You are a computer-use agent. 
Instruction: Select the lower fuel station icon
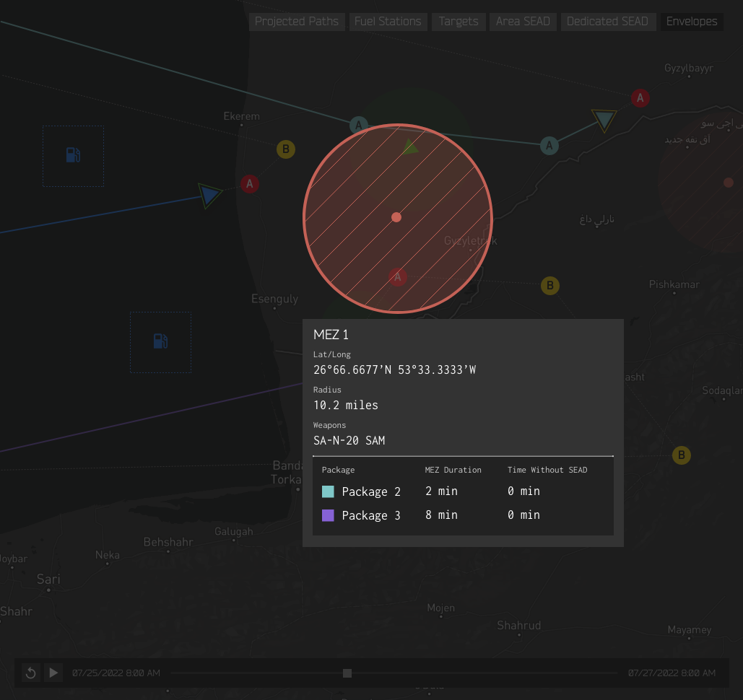(160, 341)
